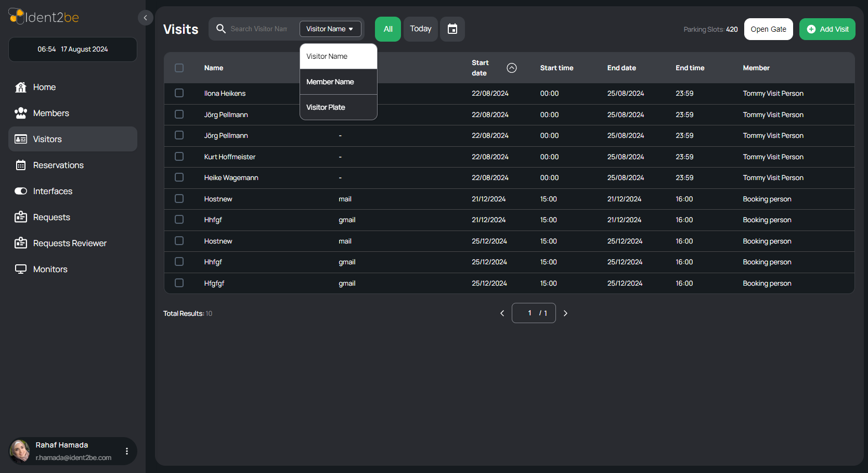Viewport: 868px width, 473px height.
Task: Check the Ilona Heikens row checkbox
Action: point(179,93)
